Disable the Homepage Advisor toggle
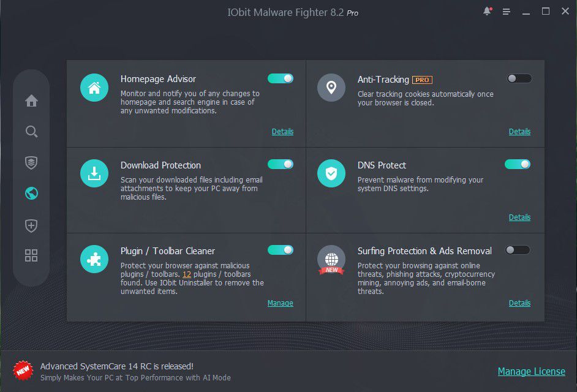This screenshot has height=392, width=577. point(281,78)
